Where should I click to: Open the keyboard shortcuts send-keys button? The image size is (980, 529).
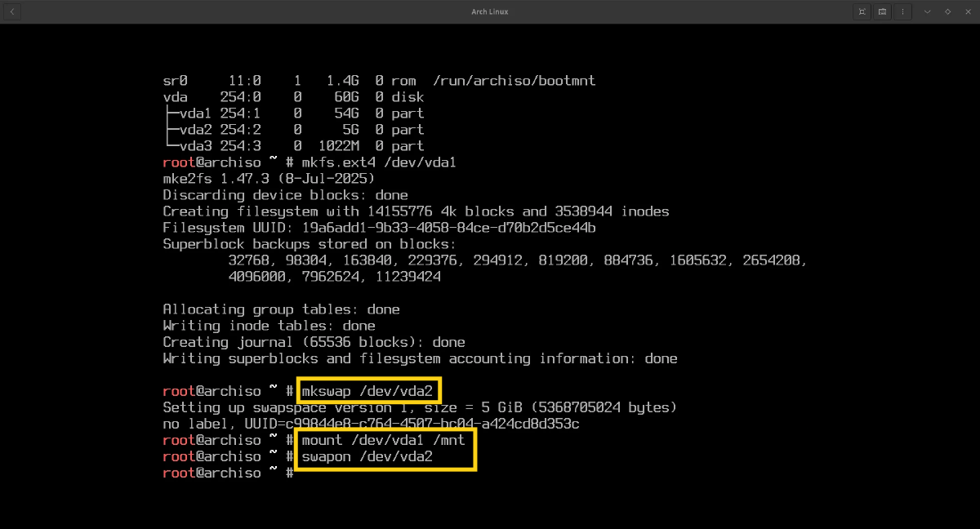[x=883, y=11]
